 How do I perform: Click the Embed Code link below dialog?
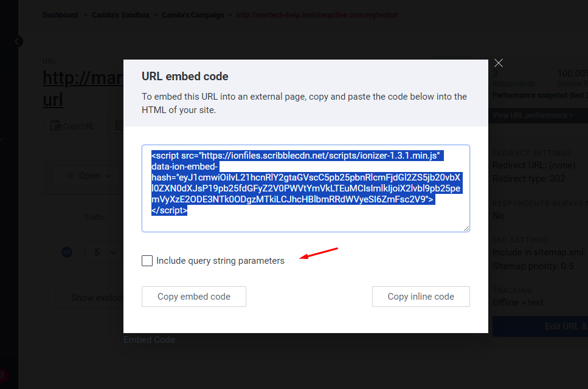[x=149, y=340]
